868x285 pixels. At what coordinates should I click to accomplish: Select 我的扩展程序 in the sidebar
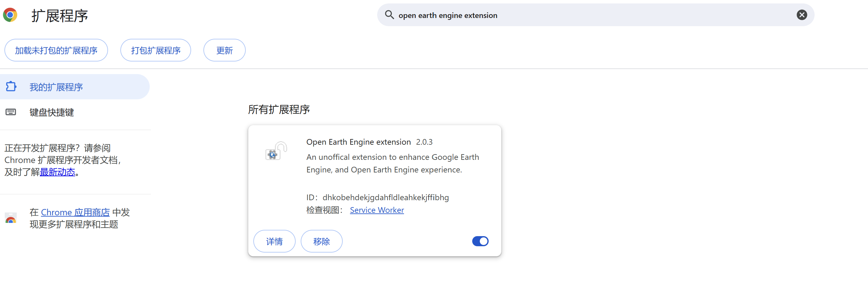pos(56,87)
